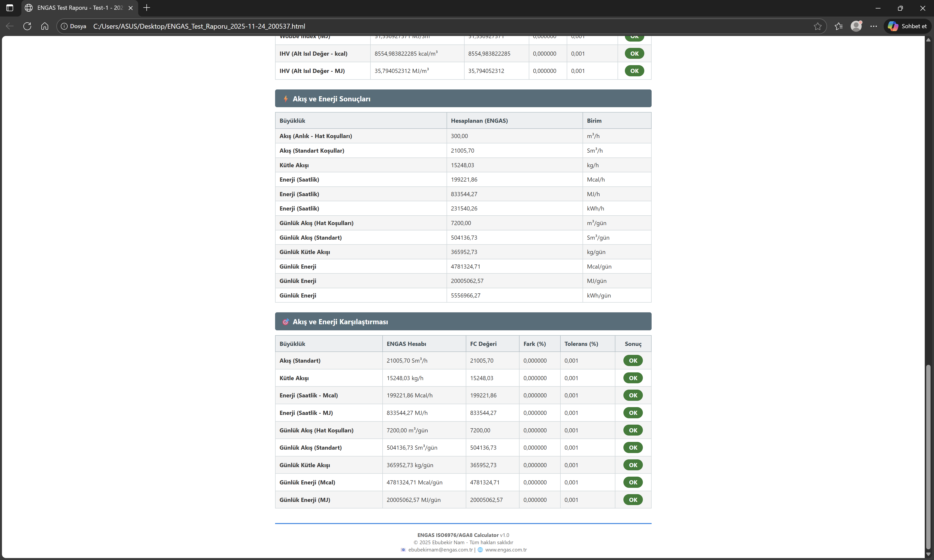Open ebubekirnam@engas.com.tr email link
The width and height of the screenshot is (934, 560).
click(440, 550)
